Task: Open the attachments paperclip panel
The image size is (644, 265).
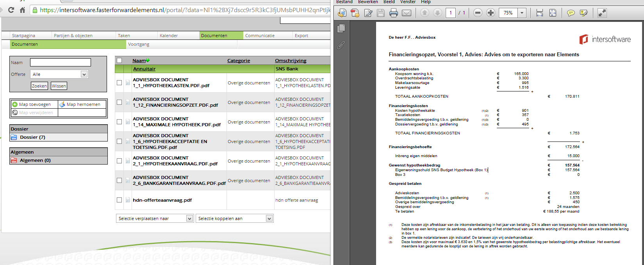Action: click(x=341, y=45)
